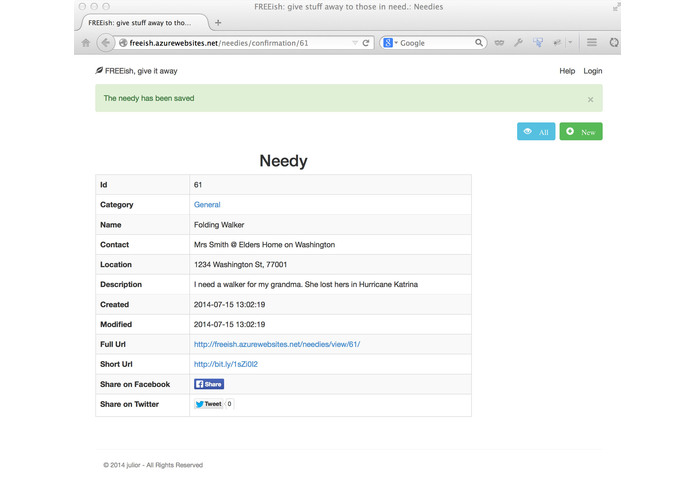Reload the page with the refresh icon
Image resolution: width=695 pixels, height=494 pixels.
[x=366, y=43]
